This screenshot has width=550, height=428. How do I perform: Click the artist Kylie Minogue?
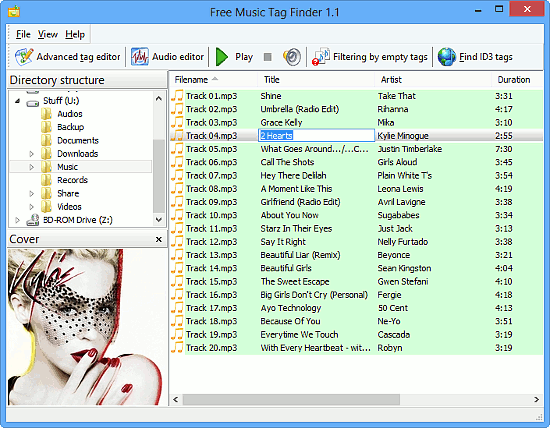tap(403, 136)
